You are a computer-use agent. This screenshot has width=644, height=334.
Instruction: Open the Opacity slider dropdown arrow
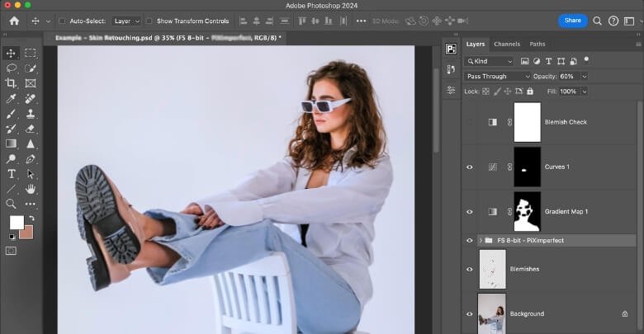click(x=584, y=77)
